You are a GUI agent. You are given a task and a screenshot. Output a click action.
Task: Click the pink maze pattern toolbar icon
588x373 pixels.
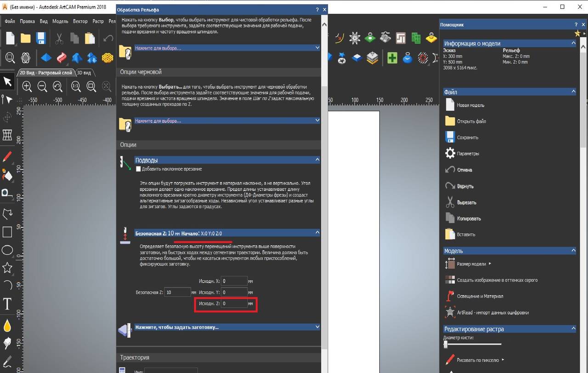(x=401, y=38)
